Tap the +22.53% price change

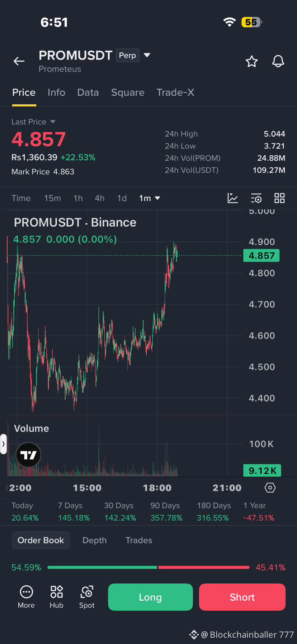(78, 157)
